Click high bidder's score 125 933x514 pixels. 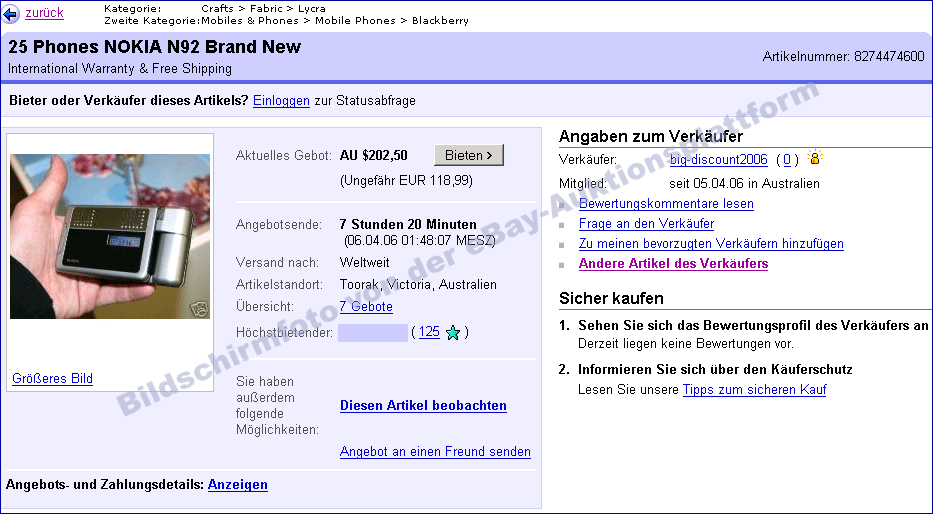click(429, 332)
